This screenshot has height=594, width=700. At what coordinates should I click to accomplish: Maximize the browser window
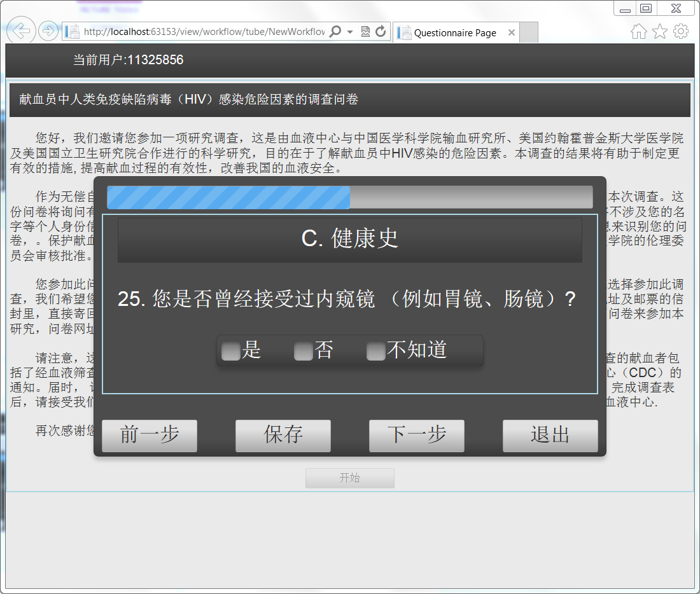[x=645, y=8]
